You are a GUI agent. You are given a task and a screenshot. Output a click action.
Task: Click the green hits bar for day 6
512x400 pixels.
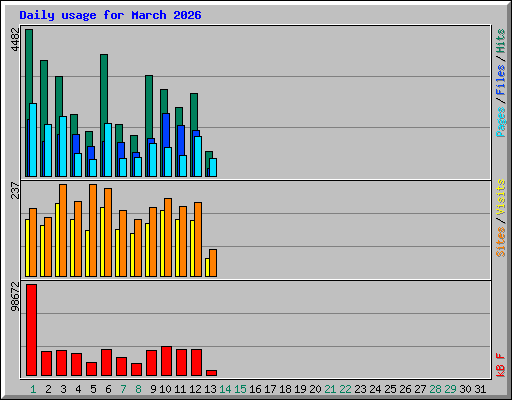click(104, 89)
